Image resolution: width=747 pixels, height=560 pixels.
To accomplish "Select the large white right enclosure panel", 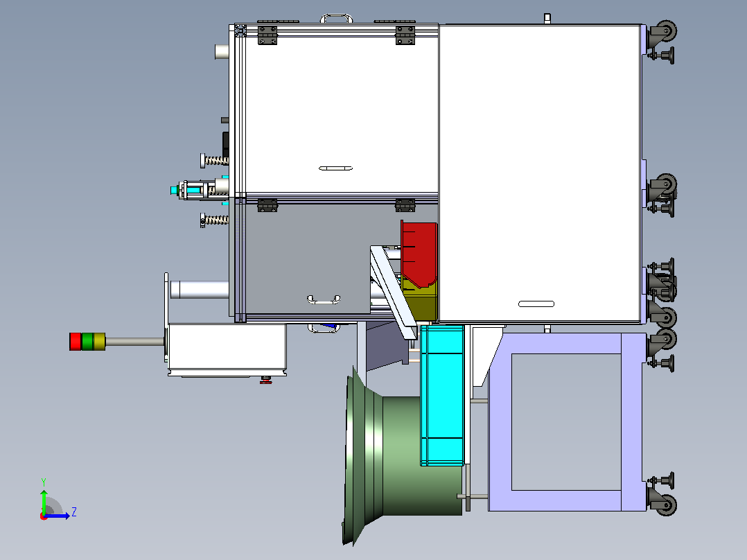I will point(539,173).
